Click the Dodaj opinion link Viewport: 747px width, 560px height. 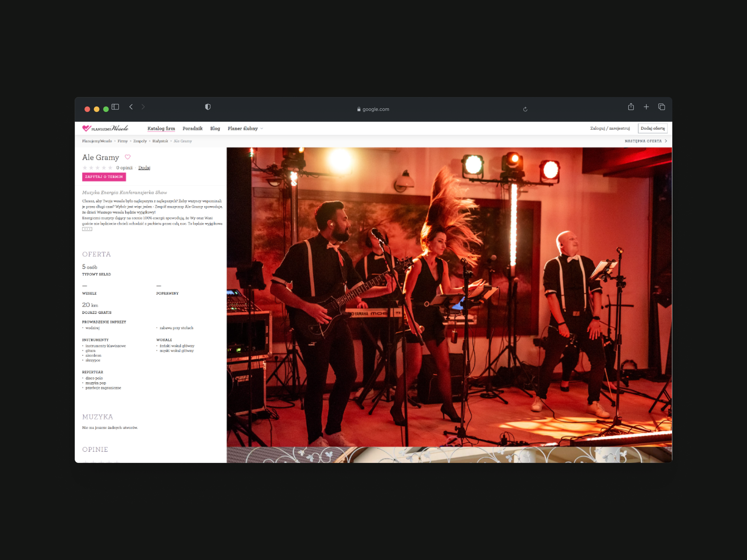(144, 168)
